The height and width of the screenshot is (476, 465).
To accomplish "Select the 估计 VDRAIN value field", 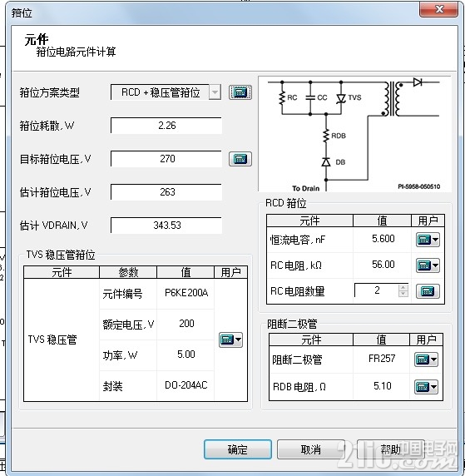I will click(x=166, y=226).
